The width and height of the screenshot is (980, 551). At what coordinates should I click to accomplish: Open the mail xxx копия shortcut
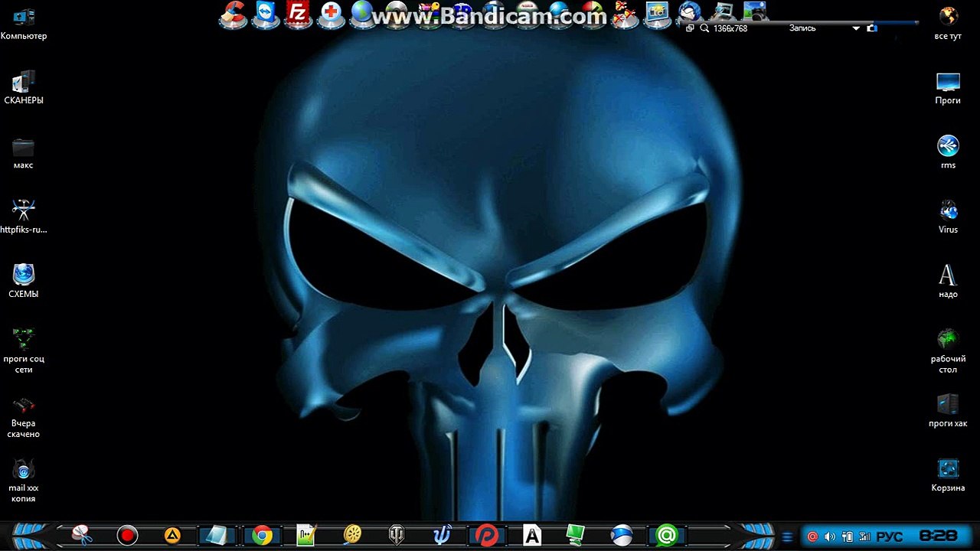(24, 480)
